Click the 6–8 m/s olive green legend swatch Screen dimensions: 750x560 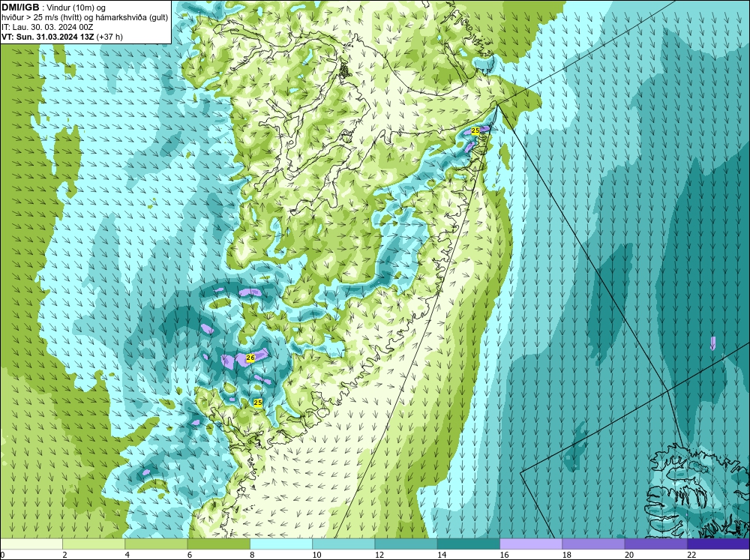coord(218,544)
